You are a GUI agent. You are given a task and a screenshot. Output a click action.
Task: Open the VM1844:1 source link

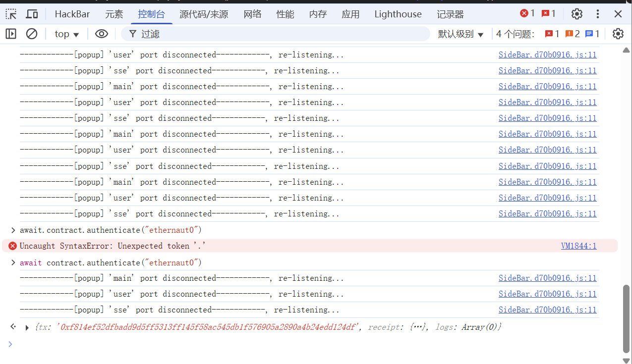(x=578, y=246)
